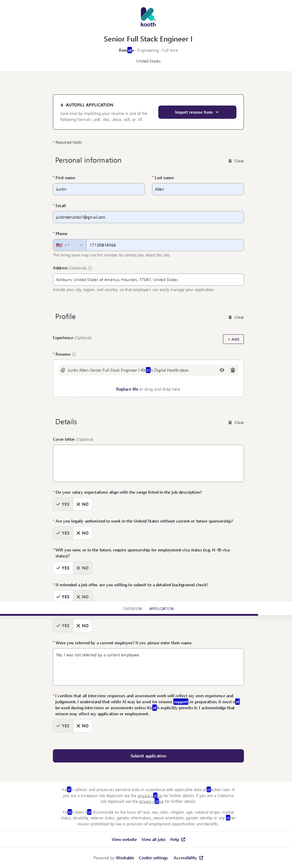Viewport: 292px width, 868px height.
Task: Click the Kooth logo at top
Action: 148,17
